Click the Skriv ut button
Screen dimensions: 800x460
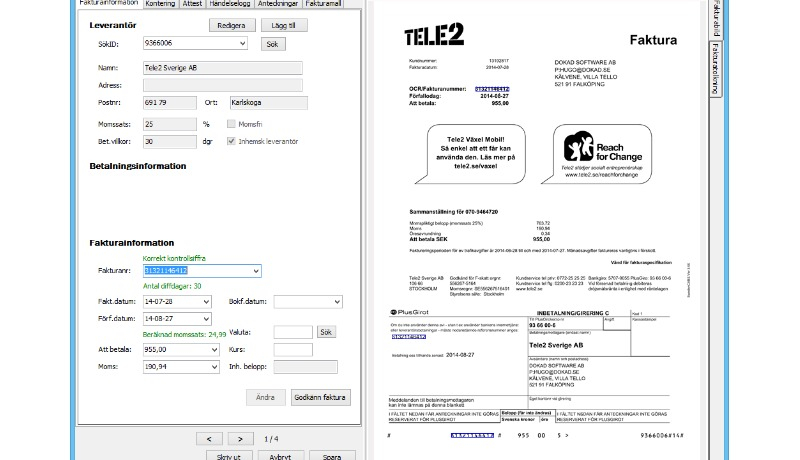[229, 456]
